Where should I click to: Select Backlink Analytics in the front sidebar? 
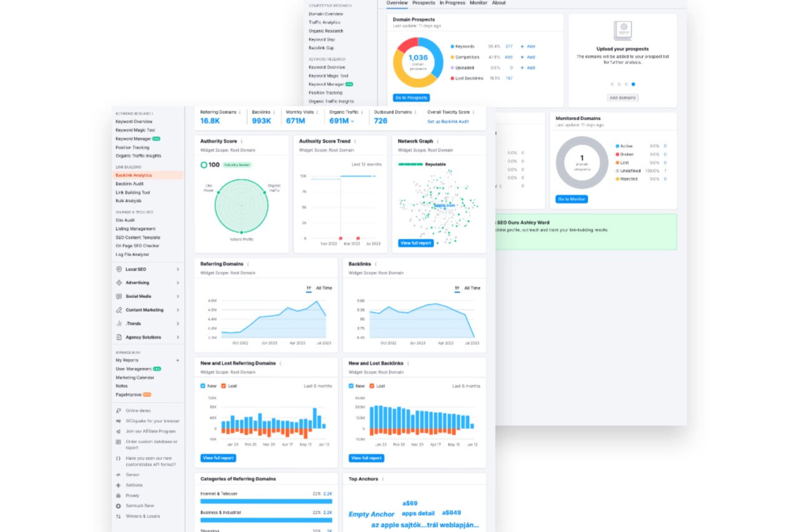149,175
